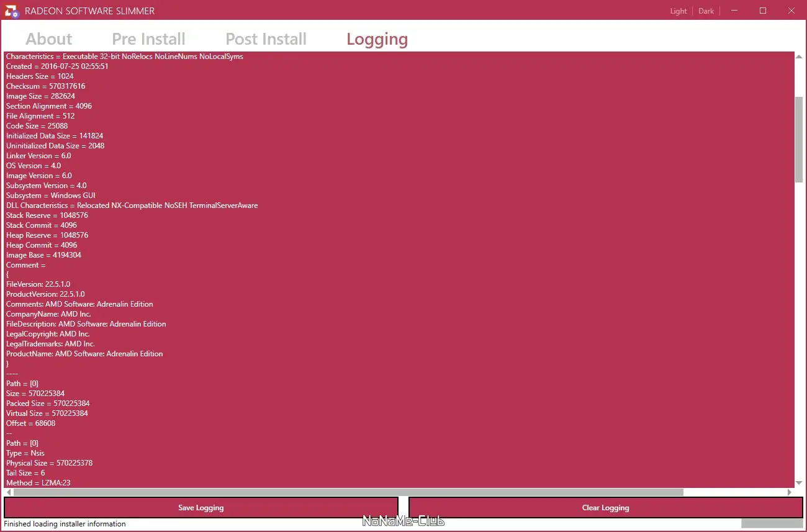Image resolution: width=807 pixels, height=532 pixels.
Task: Click the line 'Image Base = 4194304'
Action: pyautogui.click(x=43, y=255)
